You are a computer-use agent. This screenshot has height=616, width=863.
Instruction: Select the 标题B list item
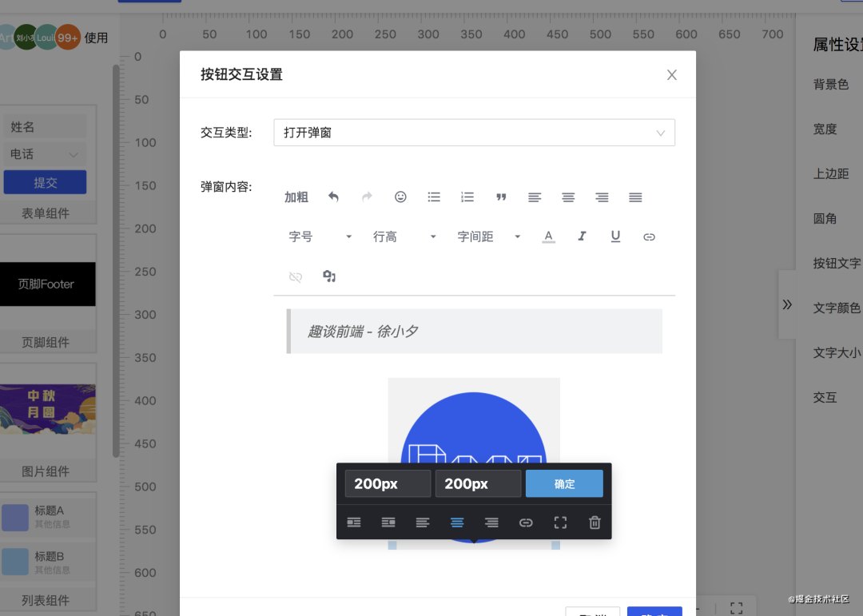click(x=49, y=562)
